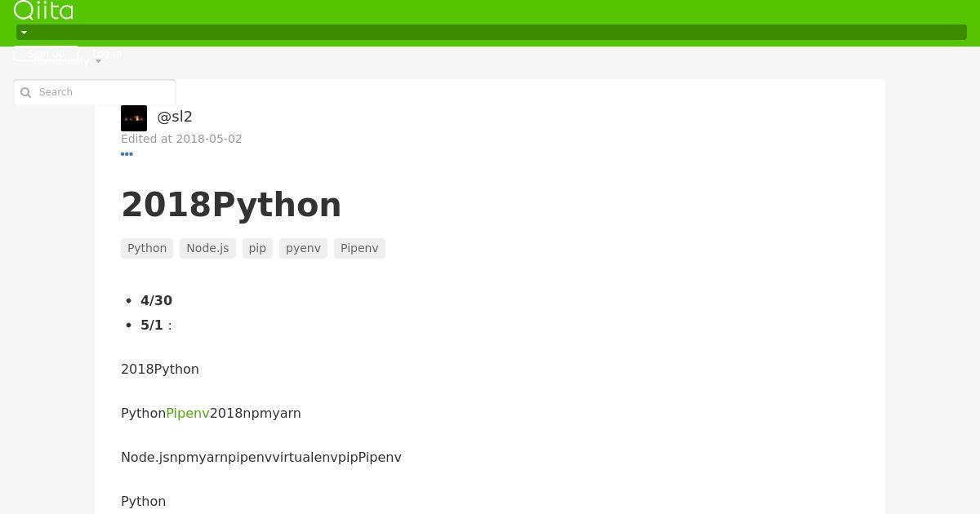Click the Qiita logo
The width and height of the screenshot is (980, 514).
pos(43,10)
